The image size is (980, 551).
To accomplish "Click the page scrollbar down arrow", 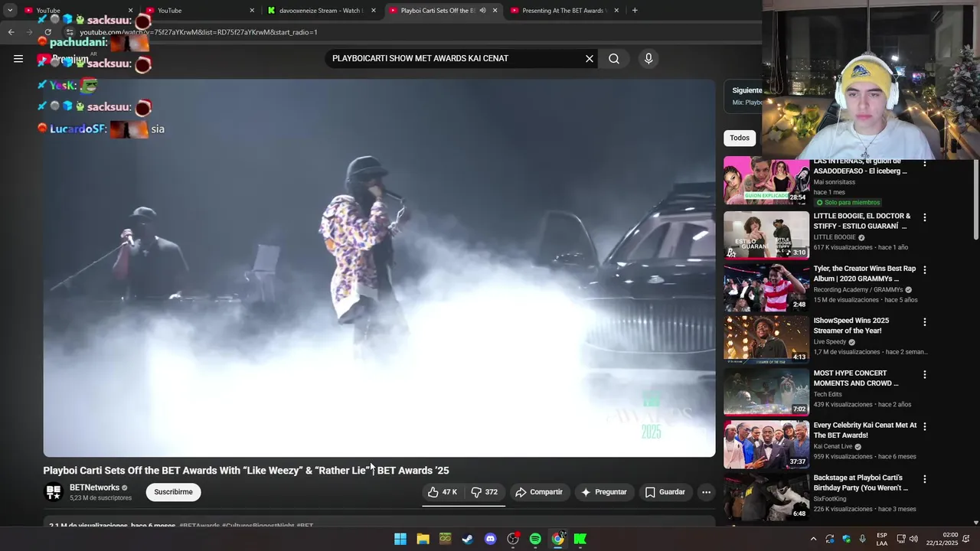I will [x=975, y=523].
